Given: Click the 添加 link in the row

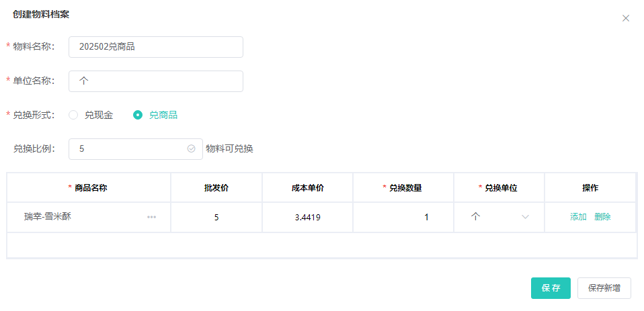Looking at the screenshot, I should point(578,217).
